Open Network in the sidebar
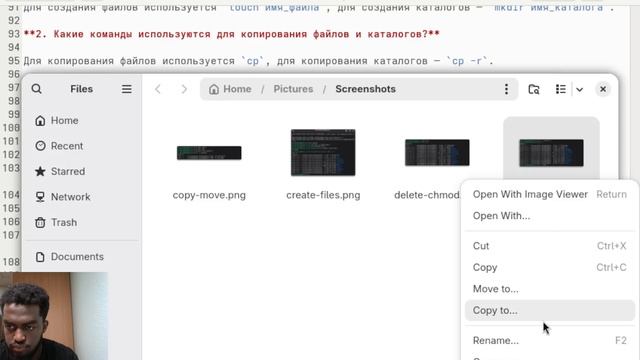Image resolution: width=640 pixels, height=360 pixels. [82, 197]
